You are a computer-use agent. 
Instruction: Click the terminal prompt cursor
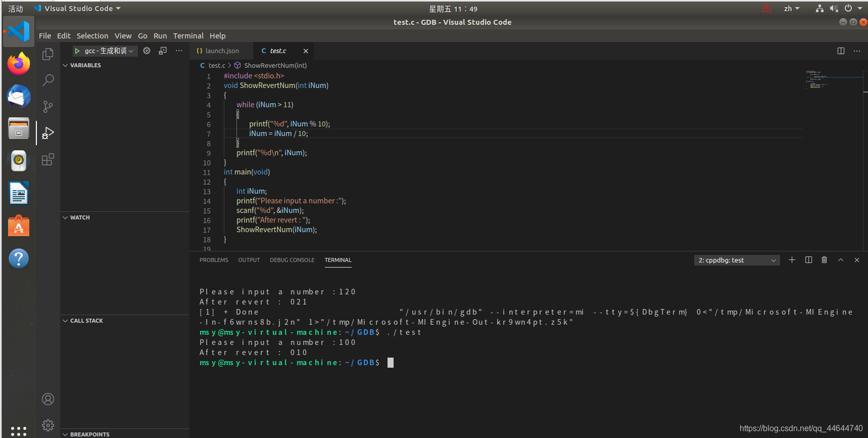coord(391,363)
